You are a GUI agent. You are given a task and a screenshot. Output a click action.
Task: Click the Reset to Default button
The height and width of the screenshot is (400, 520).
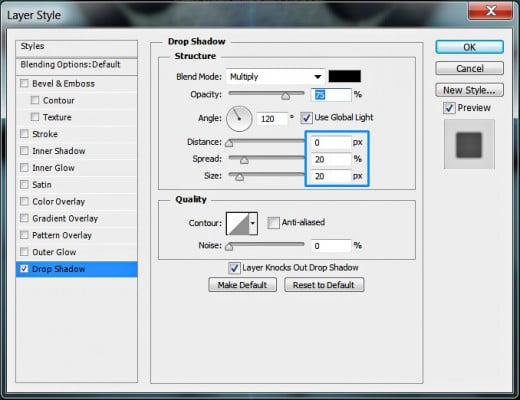pos(324,285)
